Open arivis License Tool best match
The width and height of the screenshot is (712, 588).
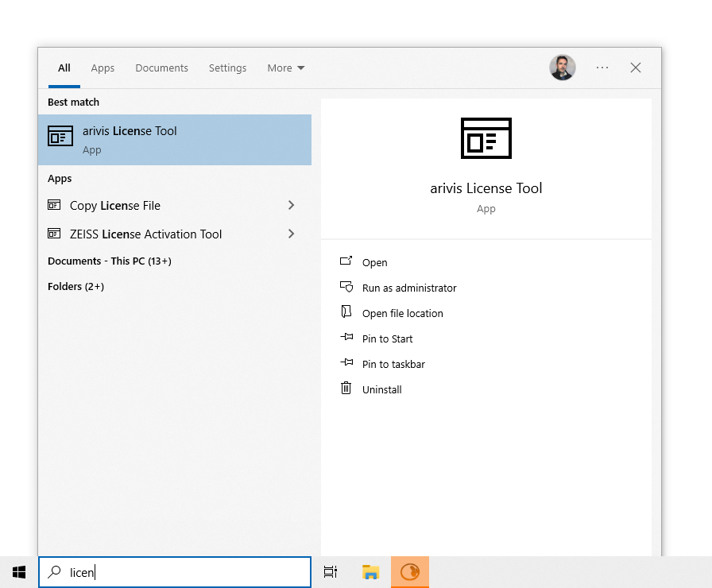pyautogui.click(x=175, y=140)
